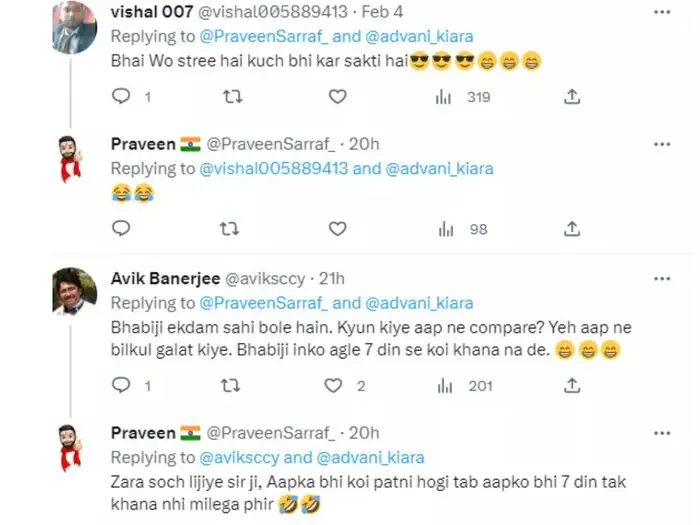The width and height of the screenshot is (700, 525).
Task: Open more options on vishal 007's tweet
Action: pos(662,12)
